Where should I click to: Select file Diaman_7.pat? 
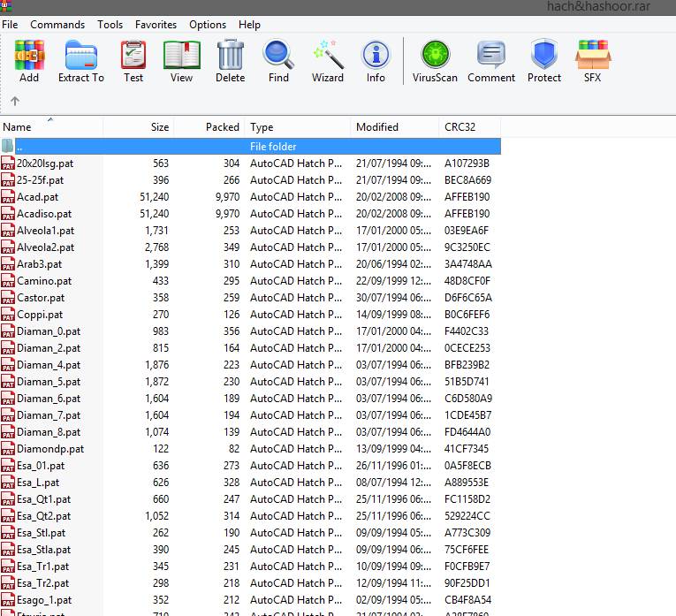pyautogui.click(x=49, y=415)
